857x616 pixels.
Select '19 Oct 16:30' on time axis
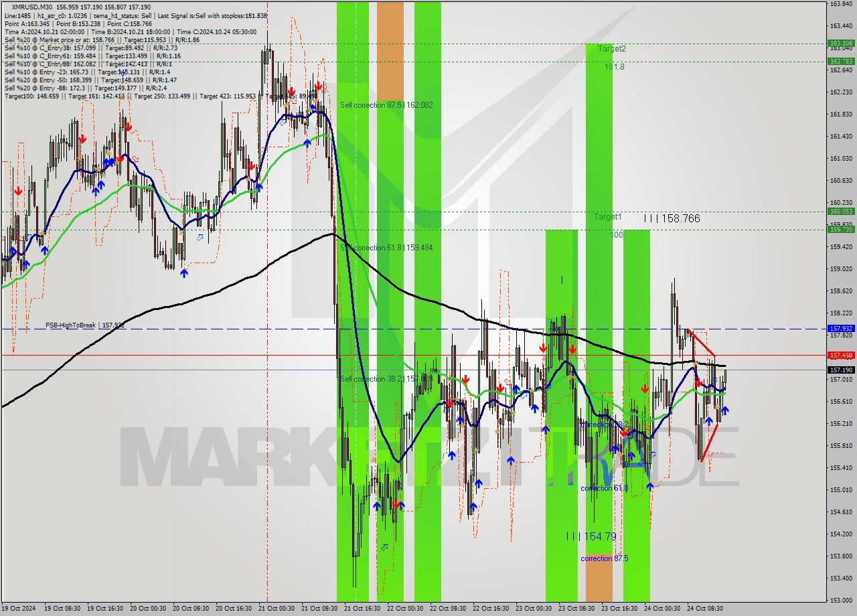tap(105, 609)
